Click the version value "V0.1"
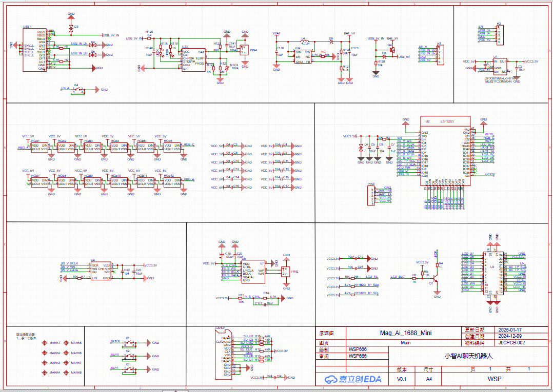 (x=402, y=379)
